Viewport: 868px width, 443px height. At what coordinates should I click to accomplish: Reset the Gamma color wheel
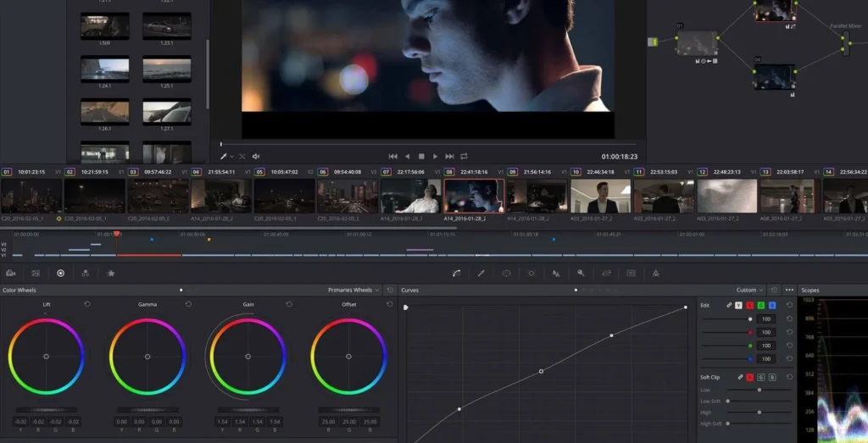point(188,304)
